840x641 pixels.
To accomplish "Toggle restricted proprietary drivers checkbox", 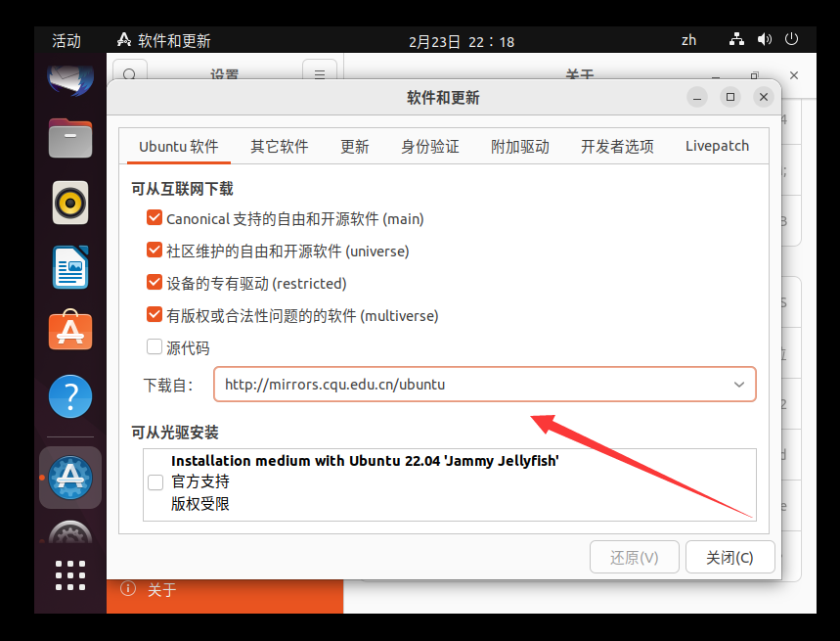I will coord(155,282).
